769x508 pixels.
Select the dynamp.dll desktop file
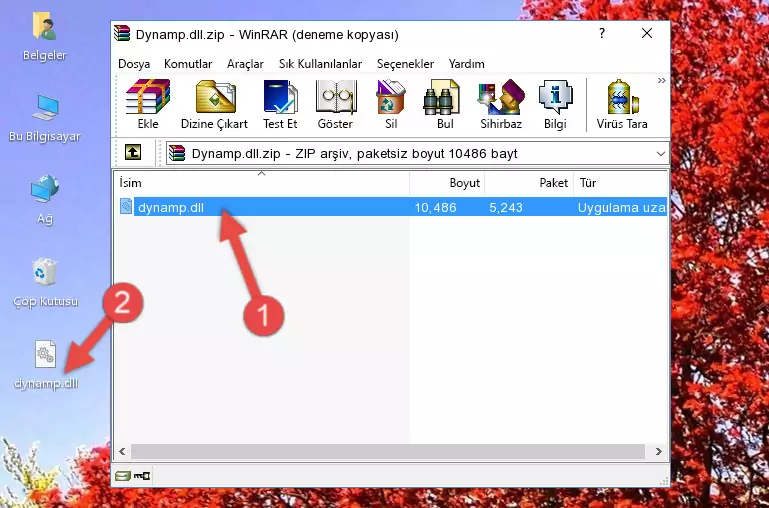point(46,365)
